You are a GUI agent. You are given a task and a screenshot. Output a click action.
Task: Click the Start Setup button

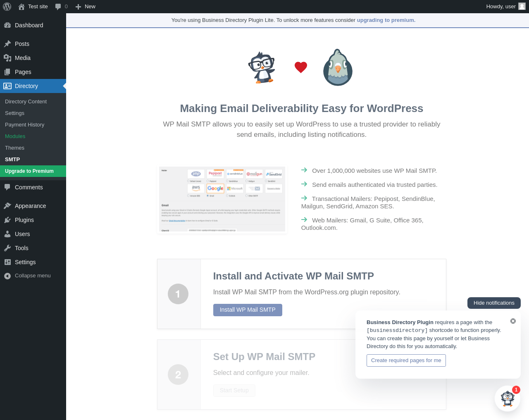pyautogui.click(x=234, y=391)
